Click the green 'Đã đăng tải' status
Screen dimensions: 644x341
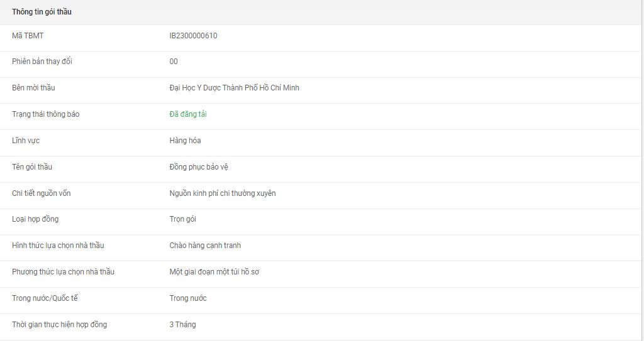188,114
